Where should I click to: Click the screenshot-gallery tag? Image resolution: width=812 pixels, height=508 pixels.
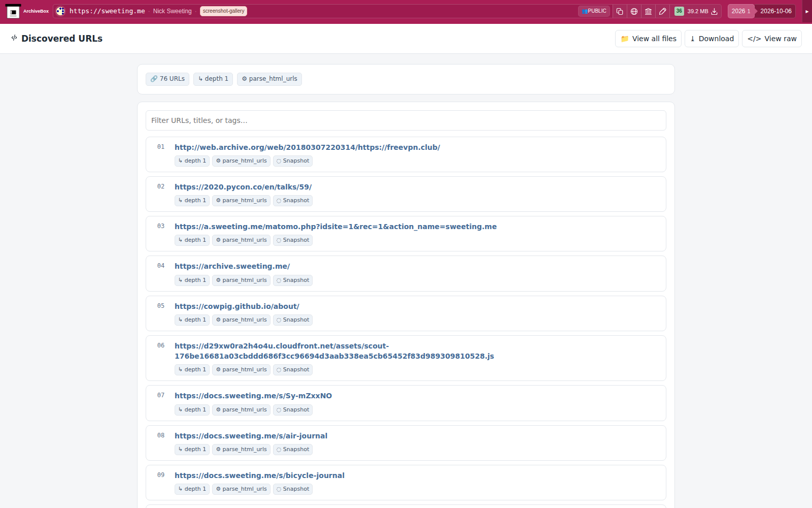tap(223, 11)
